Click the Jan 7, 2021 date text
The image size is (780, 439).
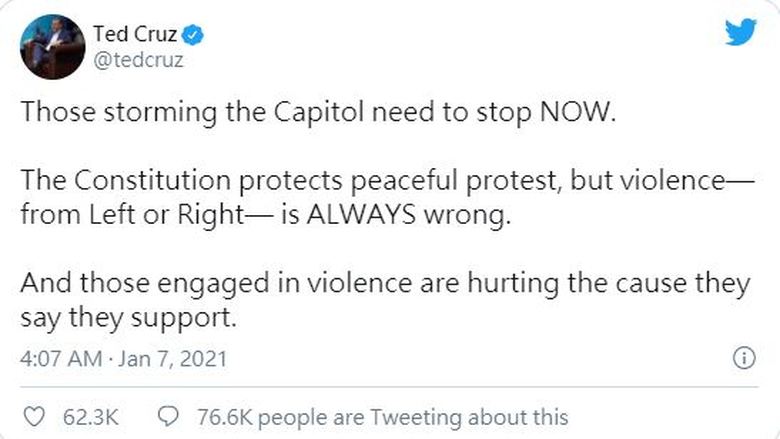point(172,358)
